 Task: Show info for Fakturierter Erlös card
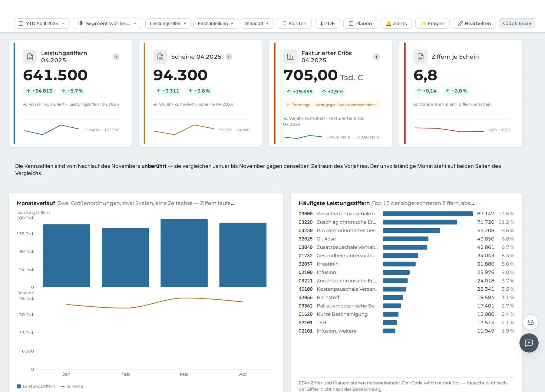pyautogui.click(x=376, y=57)
